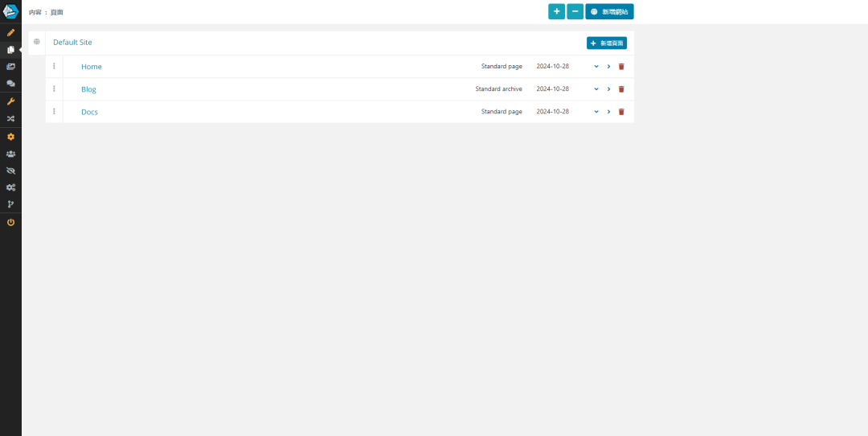
Task: Open the Aliases shuffle arrows icon
Action: tap(10, 118)
